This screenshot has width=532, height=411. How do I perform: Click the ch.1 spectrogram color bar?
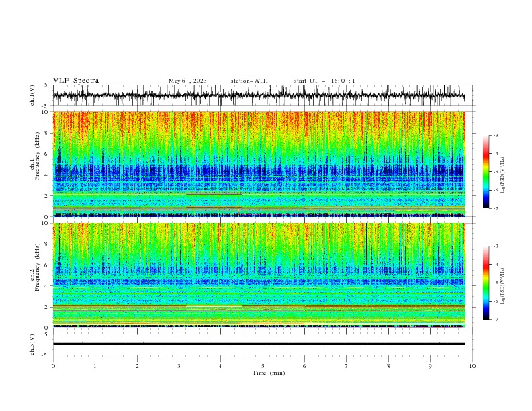click(x=486, y=172)
